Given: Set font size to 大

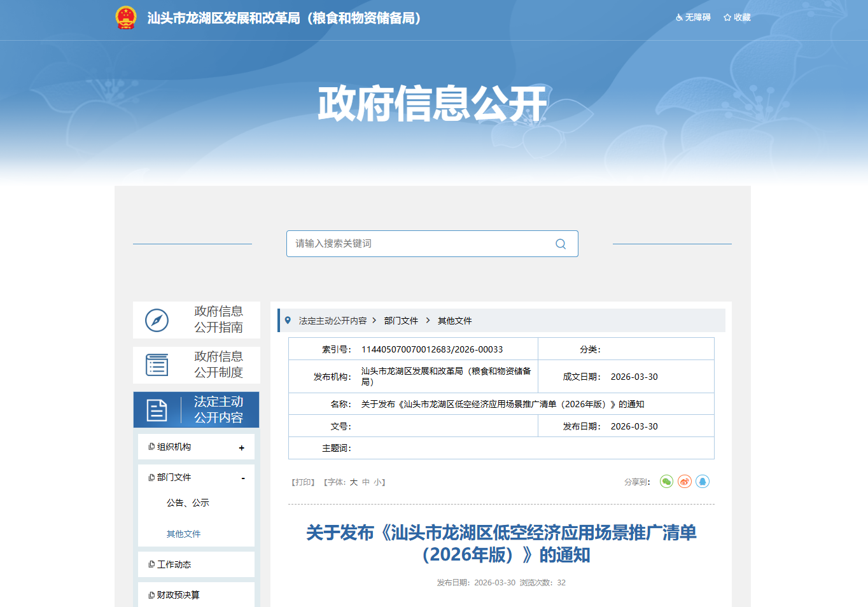Looking at the screenshot, I should [354, 482].
